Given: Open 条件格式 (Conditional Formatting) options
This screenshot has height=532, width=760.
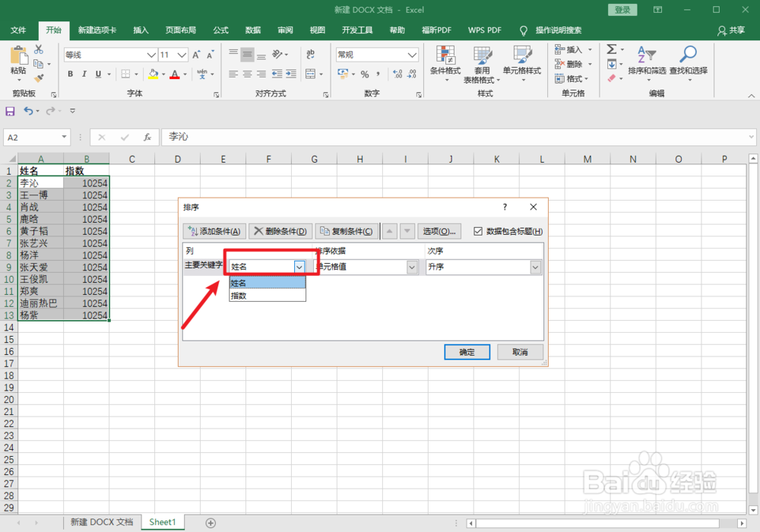Looking at the screenshot, I should (445, 65).
